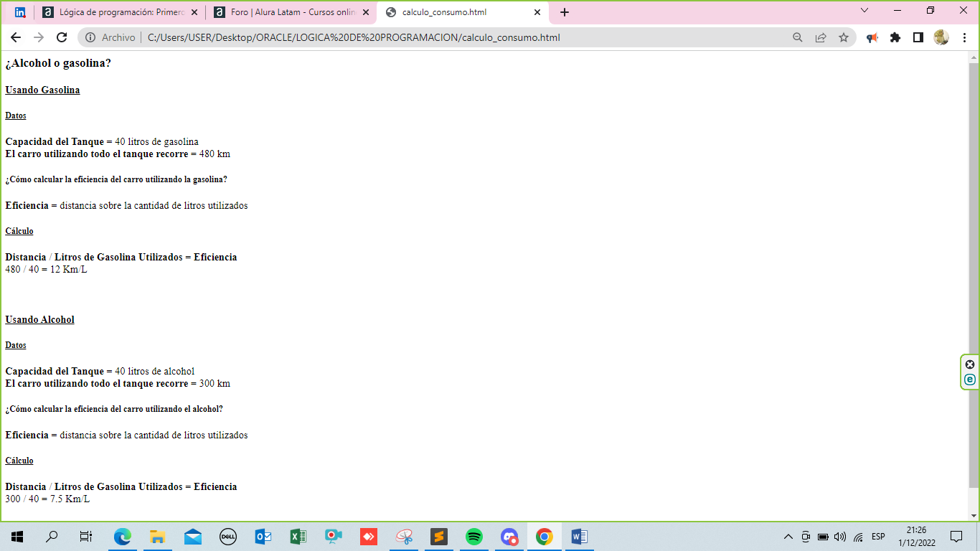This screenshot has height=551, width=980.
Task: Check battery status in the system tray
Action: click(823, 537)
